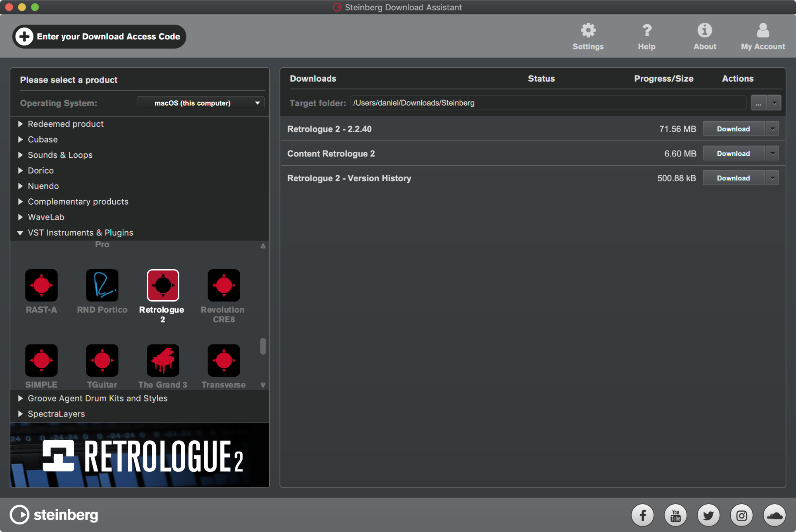Open download options arrow for Content Retrologue 2
The height and width of the screenshot is (532, 796).
click(x=772, y=154)
